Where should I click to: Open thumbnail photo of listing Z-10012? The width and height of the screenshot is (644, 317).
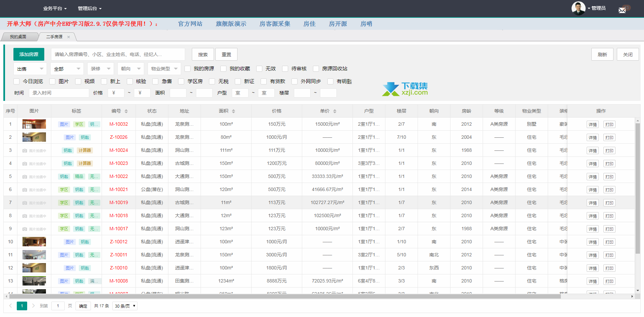coord(34,242)
